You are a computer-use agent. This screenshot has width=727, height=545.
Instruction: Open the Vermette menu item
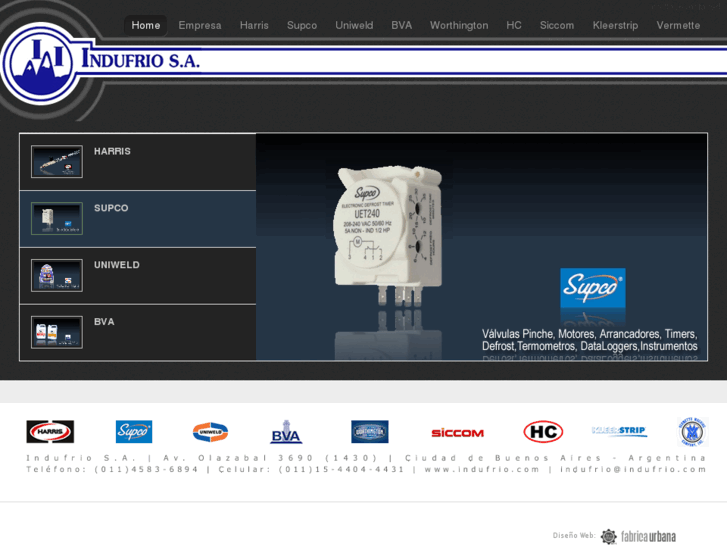tap(678, 26)
